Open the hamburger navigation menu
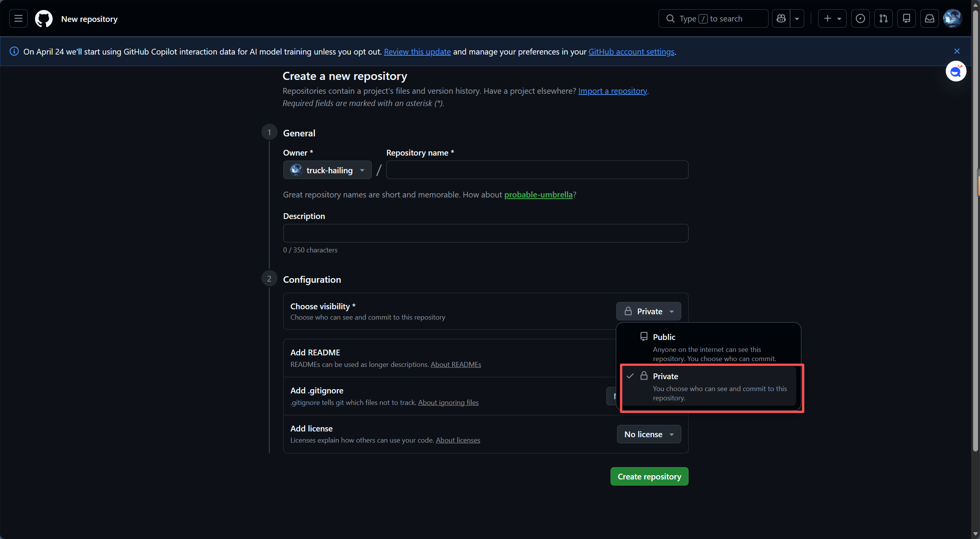Image resolution: width=980 pixels, height=539 pixels. coord(18,18)
